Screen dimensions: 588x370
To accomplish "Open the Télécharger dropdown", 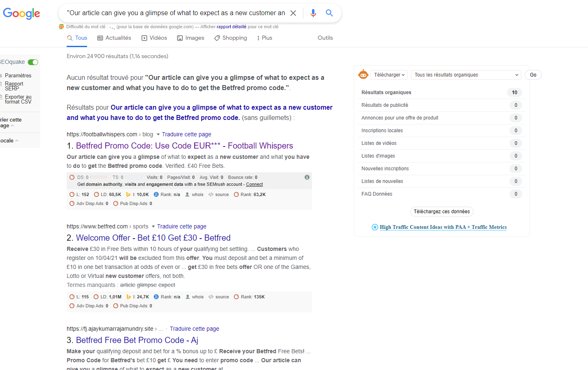I will pos(389,75).
